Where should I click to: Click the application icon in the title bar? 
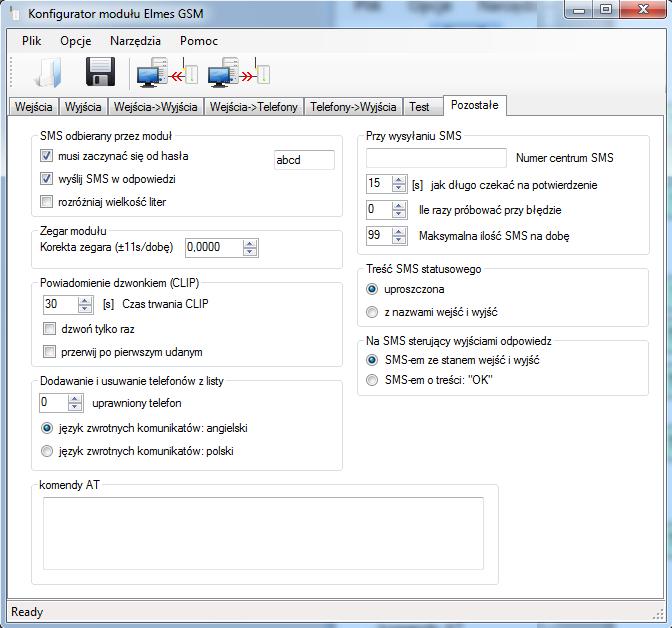15,14
